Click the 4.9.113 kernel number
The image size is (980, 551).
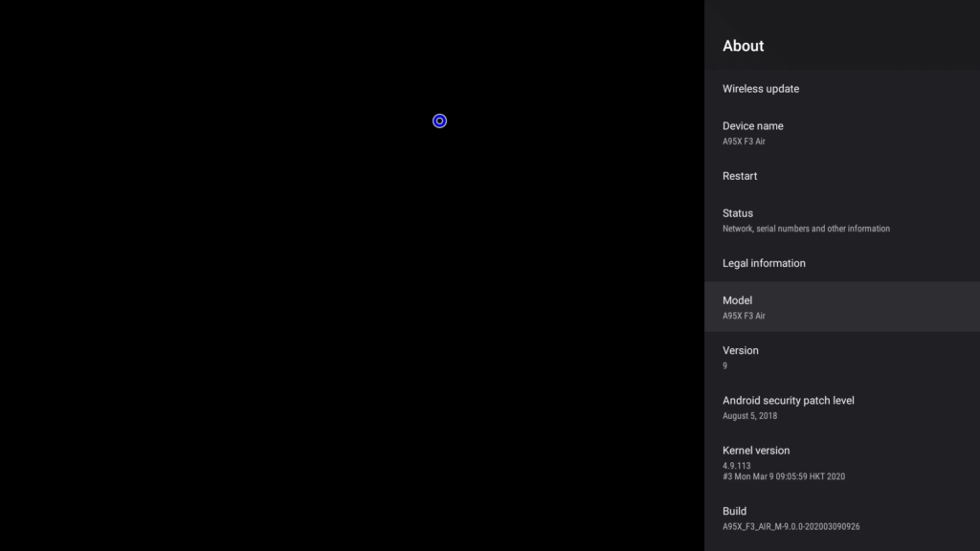click(x=736, y=466)
